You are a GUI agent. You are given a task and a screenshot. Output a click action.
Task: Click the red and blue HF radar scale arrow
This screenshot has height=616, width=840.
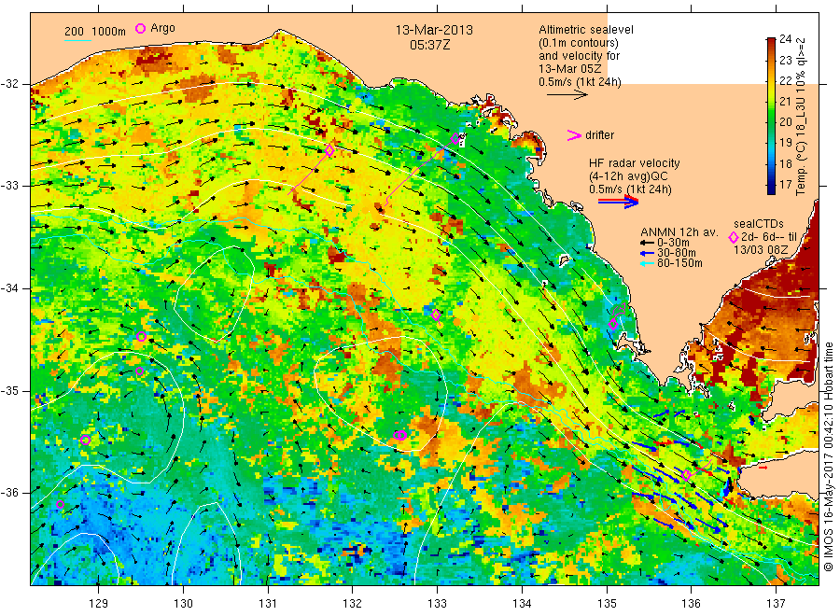coord(619,201)
